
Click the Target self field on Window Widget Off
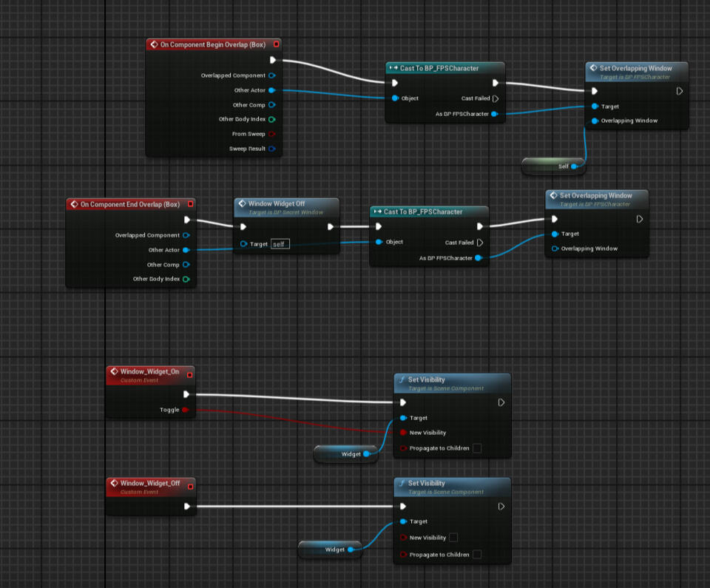279,244
